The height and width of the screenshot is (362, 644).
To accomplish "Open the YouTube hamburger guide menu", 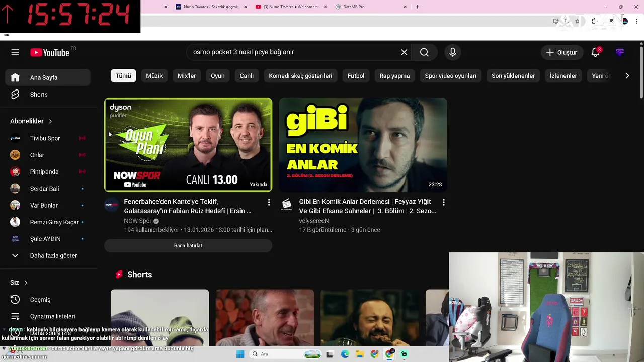I will (15, 52).
